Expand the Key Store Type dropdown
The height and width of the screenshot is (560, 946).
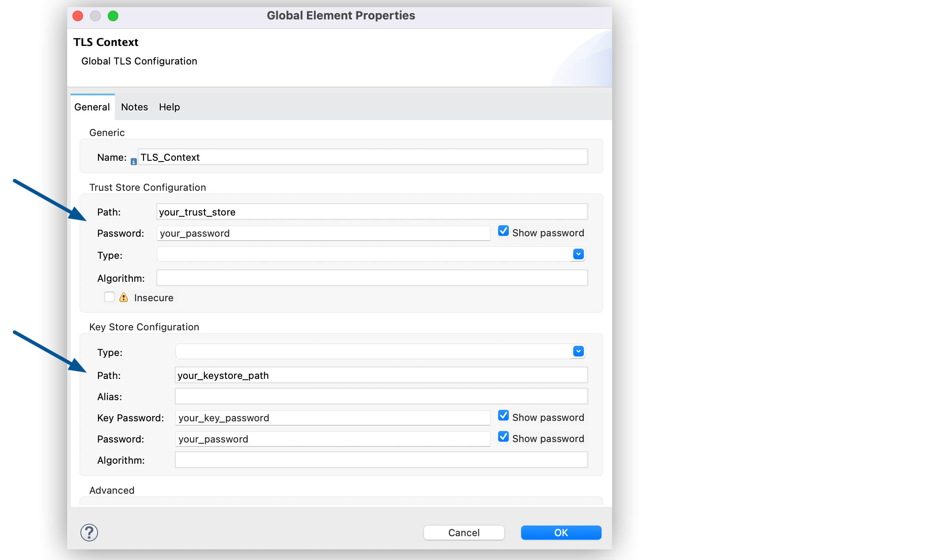[x=578, y=351]
